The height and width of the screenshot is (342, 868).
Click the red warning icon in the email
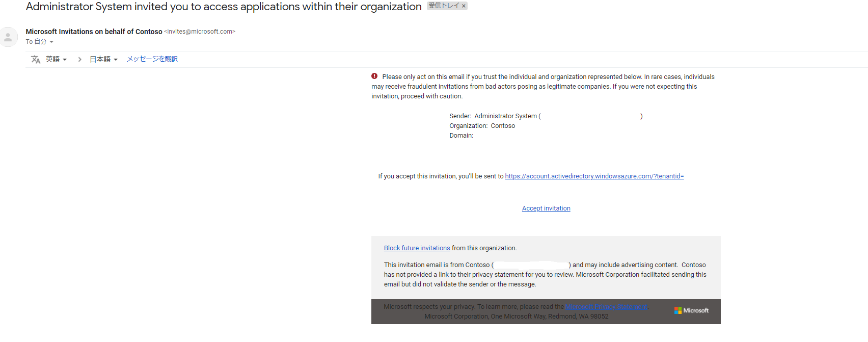pos(374,76)
